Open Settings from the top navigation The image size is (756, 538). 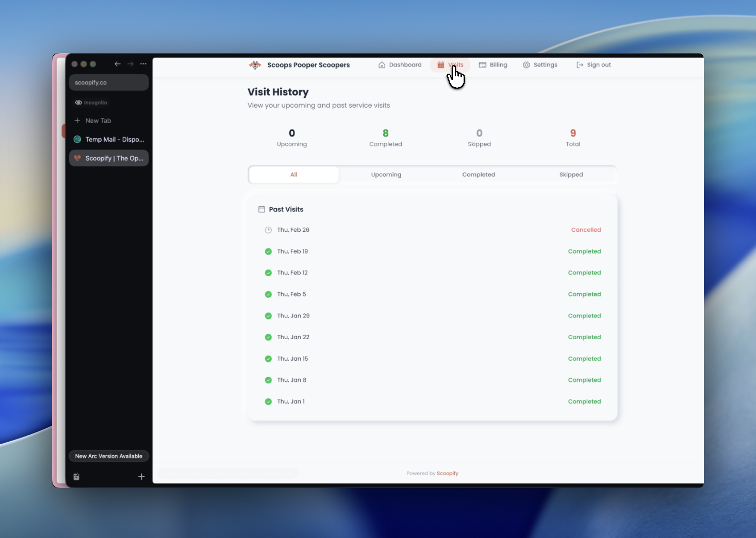pyautogui.click(x=540, y=65)
